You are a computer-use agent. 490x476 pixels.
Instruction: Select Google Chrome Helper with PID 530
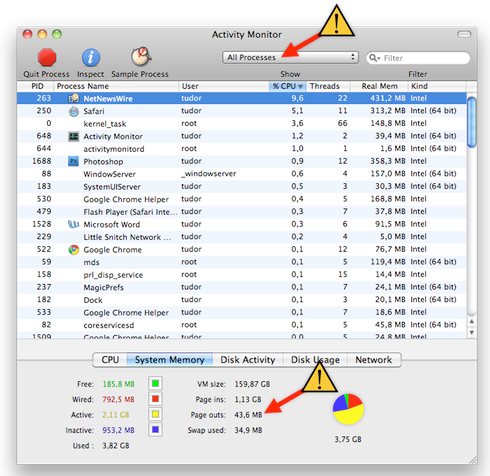pyautogui.click(x=242, y=199)
